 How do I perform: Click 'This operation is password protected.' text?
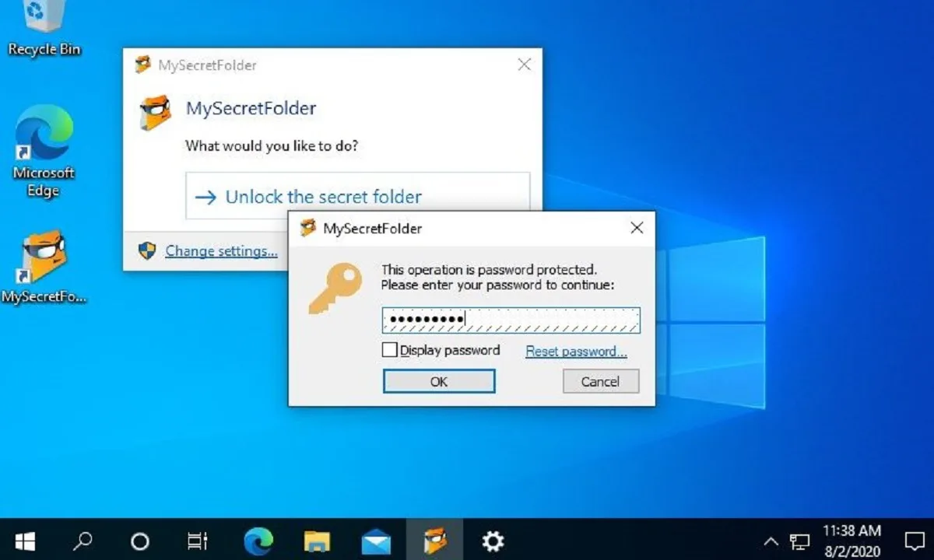(489, 270)
